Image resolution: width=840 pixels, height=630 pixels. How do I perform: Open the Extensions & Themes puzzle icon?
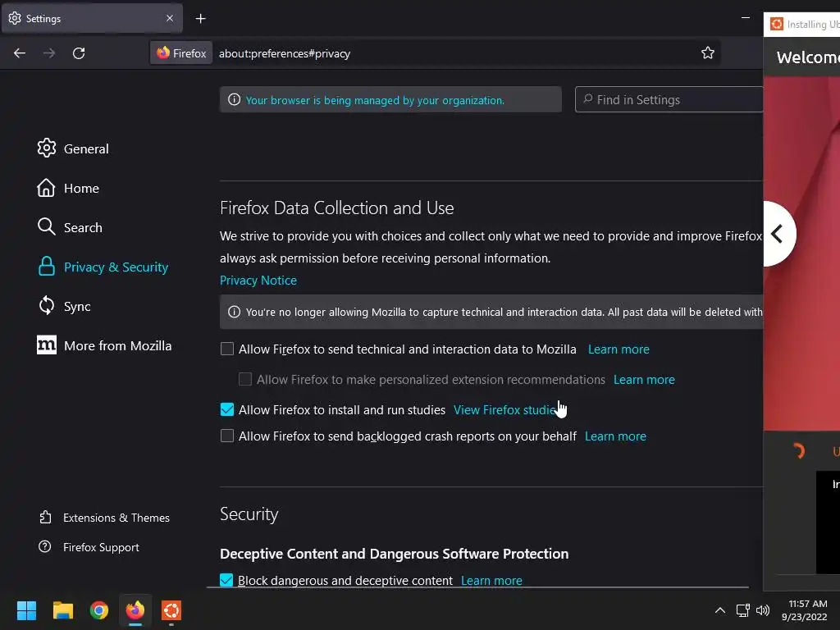click(45, 518)
